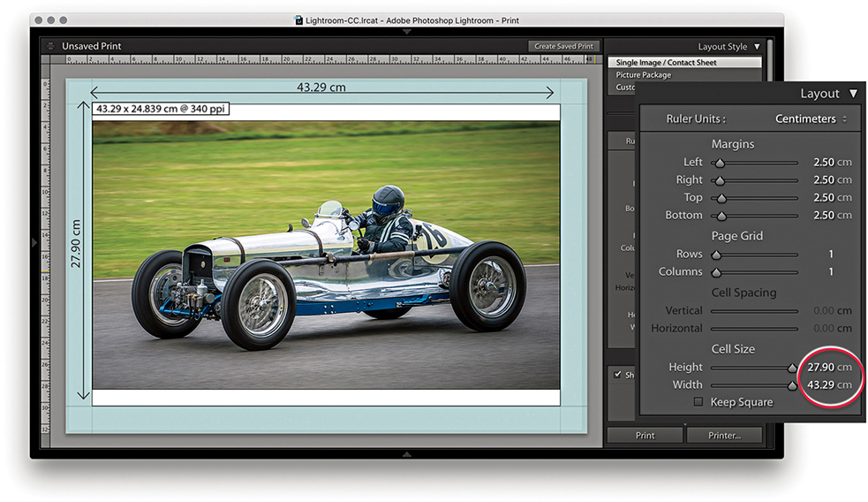
Task: Select Single Image / Contact Sheet layout
Action: [666, 63]
